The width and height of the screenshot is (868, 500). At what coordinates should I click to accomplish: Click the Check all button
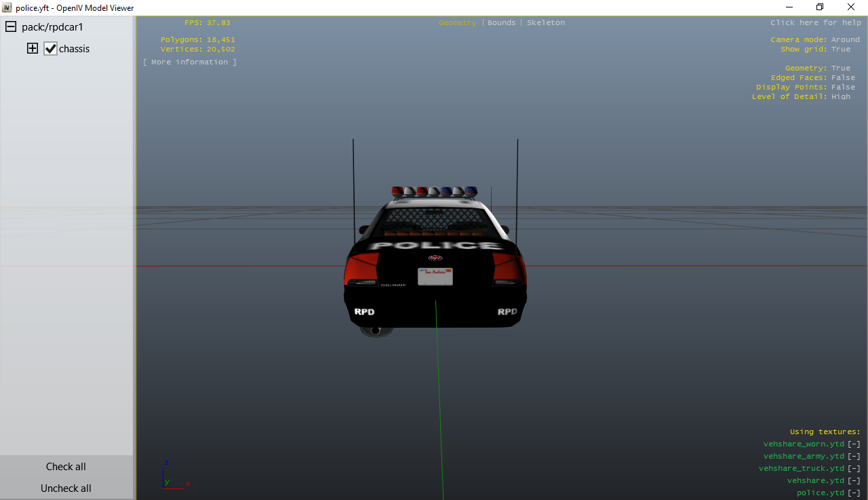[x=66, y=467]
